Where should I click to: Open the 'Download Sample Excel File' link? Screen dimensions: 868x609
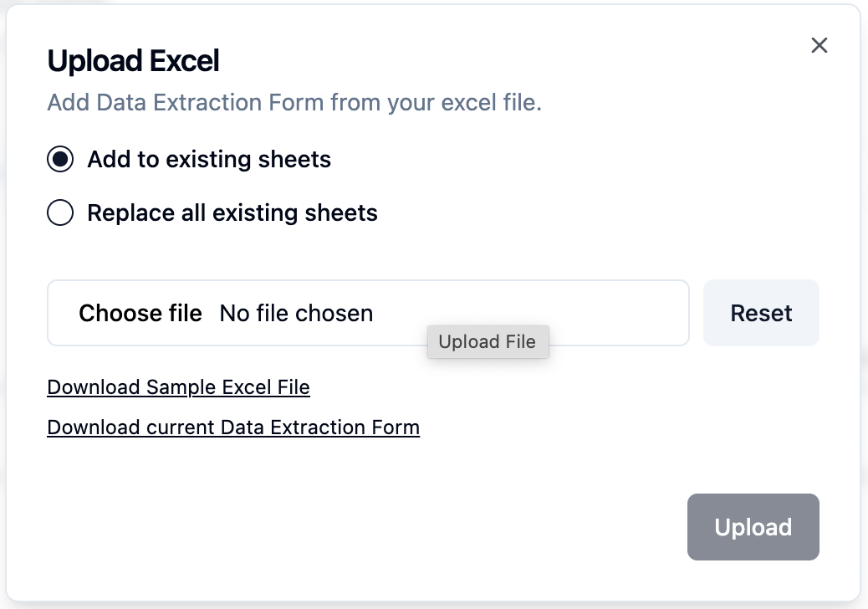[x=178, y=387]
